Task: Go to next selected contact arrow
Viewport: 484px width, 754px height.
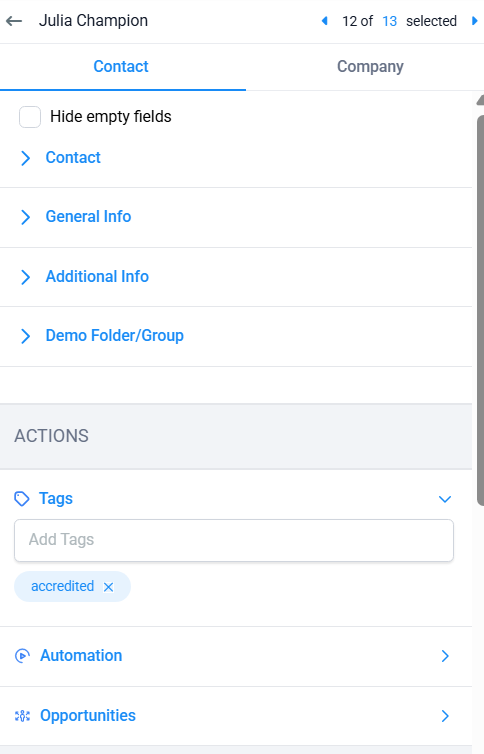Action: [474, 21]
